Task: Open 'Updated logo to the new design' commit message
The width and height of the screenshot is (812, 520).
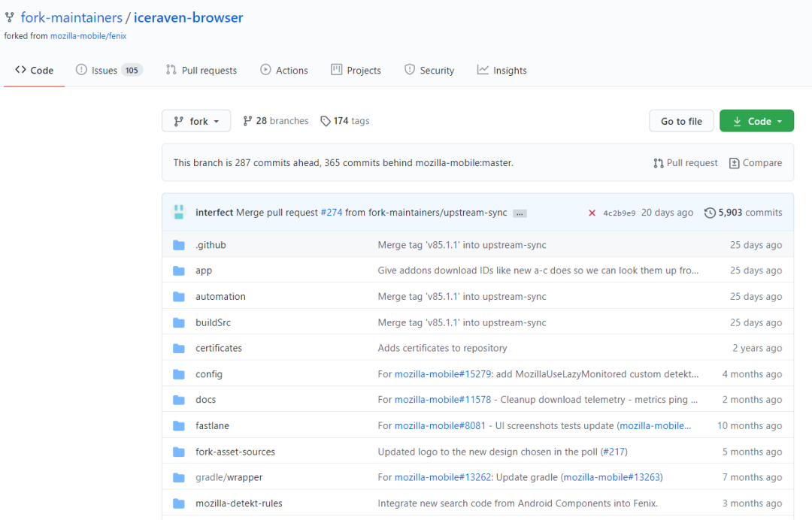Action: (488, 452)
